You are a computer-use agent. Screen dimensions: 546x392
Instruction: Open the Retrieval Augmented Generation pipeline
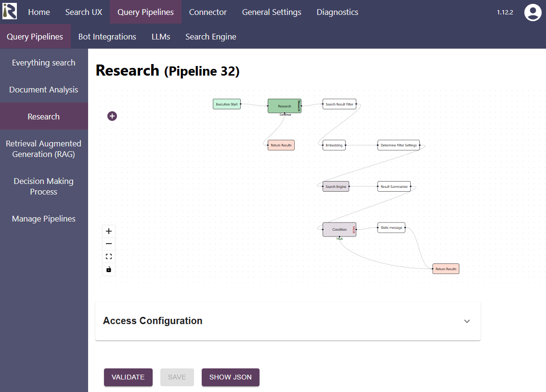coord(43,148)
